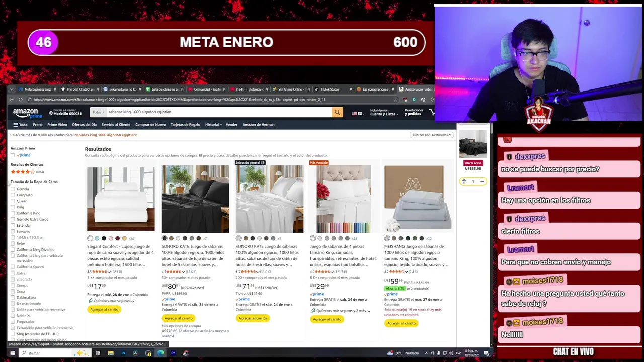This screenshot has width=644, height=362.
Task: Add Elegant Comfort sheets to cart
Action: click(104, 309)
